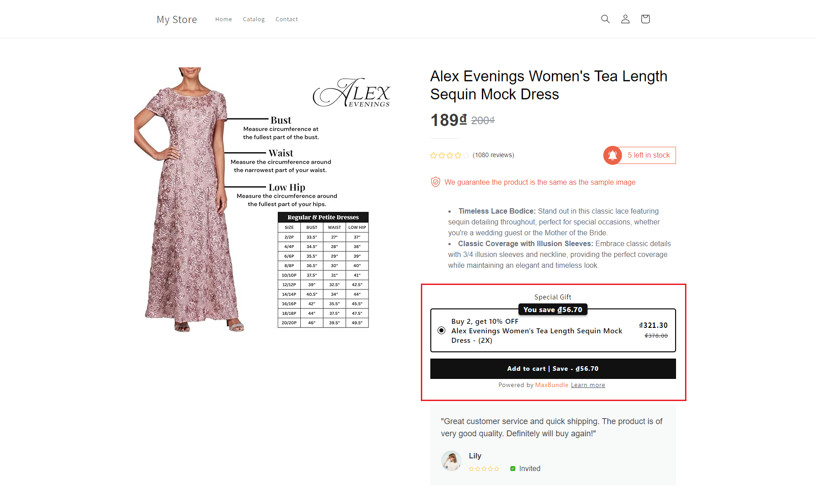
Task: Click the Alex Evenings brand logo in image
Action: [x=351, y=93]
